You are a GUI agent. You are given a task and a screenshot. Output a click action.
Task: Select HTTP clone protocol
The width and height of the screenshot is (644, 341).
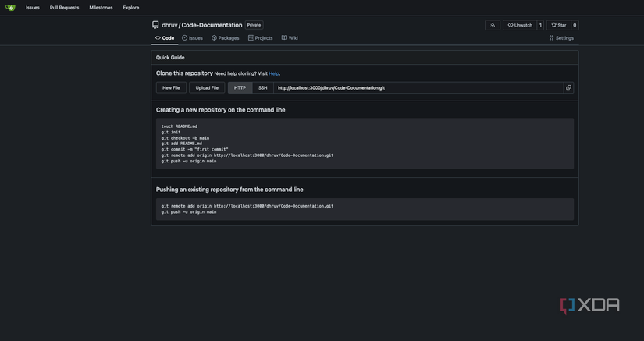pyautogui.click(x=240, y=87)
